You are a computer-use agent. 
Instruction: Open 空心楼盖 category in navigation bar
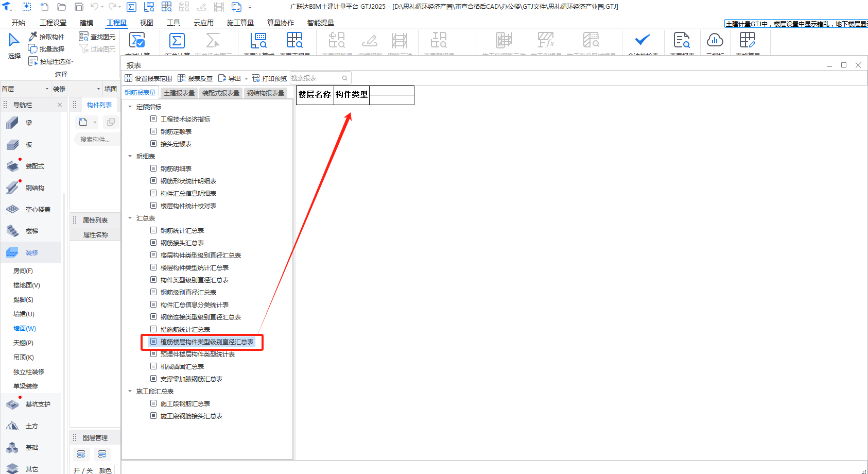[31, 209]
